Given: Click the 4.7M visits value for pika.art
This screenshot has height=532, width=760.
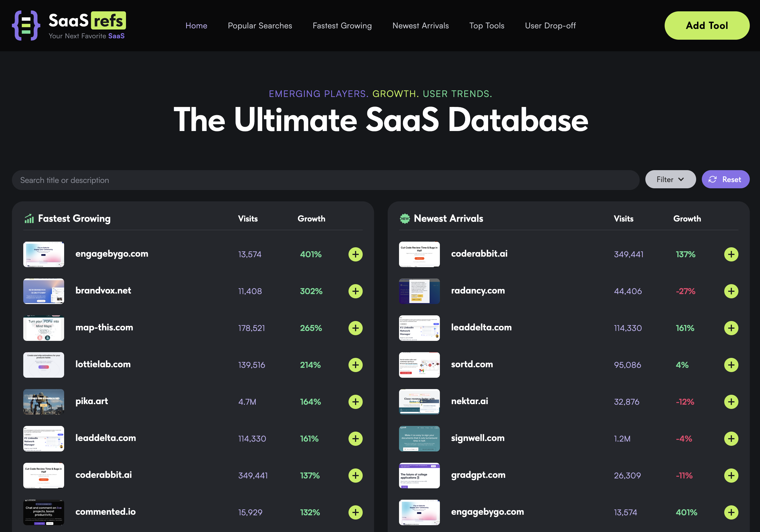Looking at the screenshot, I should pyautogui.click(x=247, y=402).
